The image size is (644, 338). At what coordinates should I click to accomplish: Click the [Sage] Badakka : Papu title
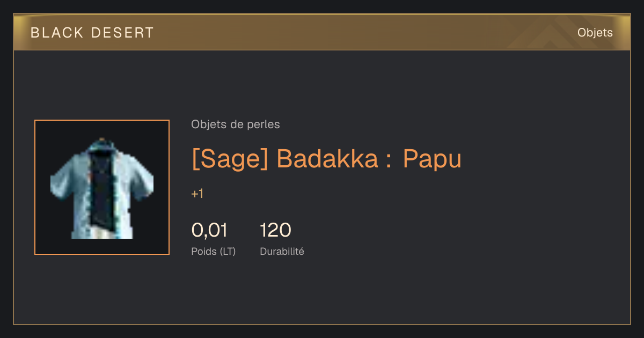326,158
